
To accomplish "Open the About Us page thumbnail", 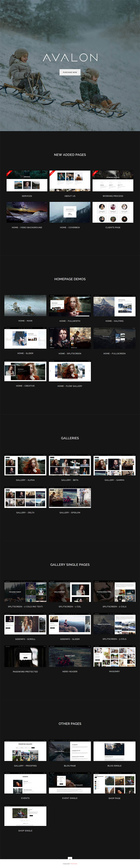I will (70, 181).
